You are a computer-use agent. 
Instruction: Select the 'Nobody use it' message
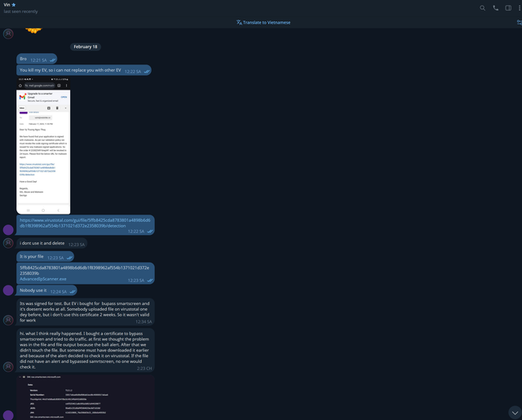46,290
